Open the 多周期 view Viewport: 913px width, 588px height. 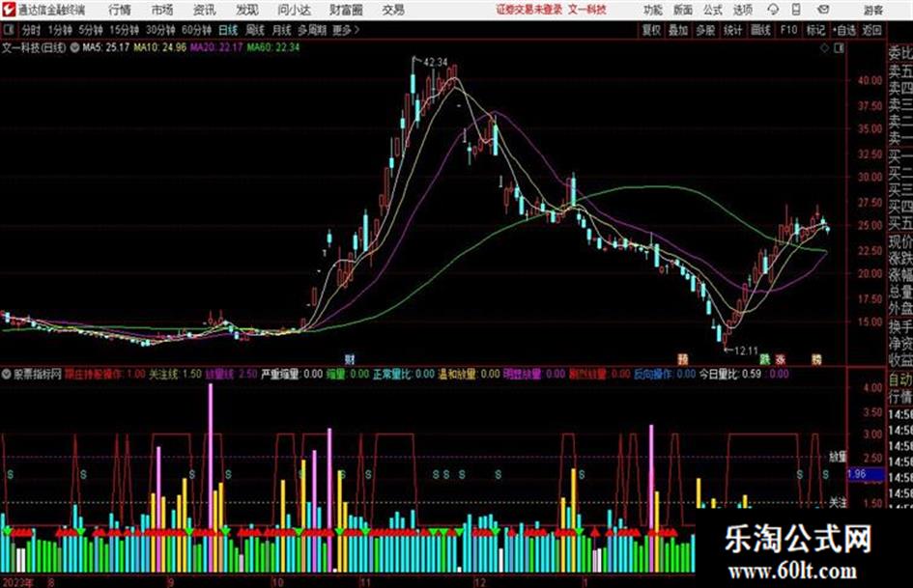pos(312,30)
